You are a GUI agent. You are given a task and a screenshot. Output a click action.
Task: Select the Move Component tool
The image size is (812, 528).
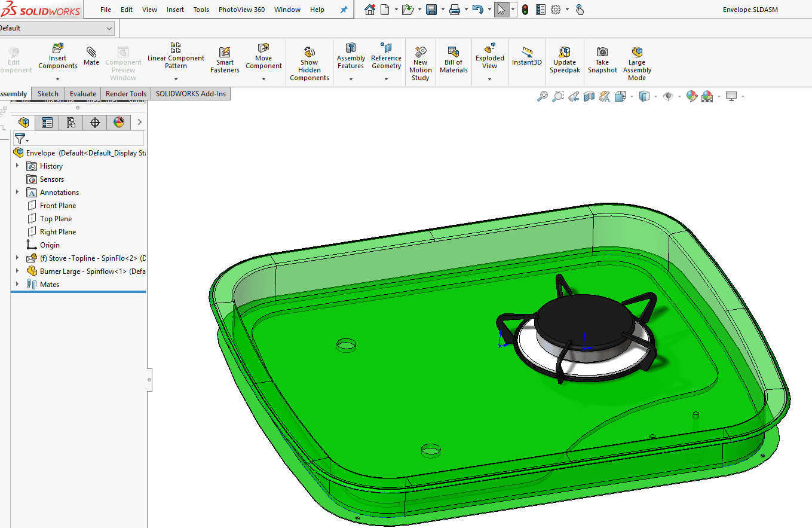263,57
